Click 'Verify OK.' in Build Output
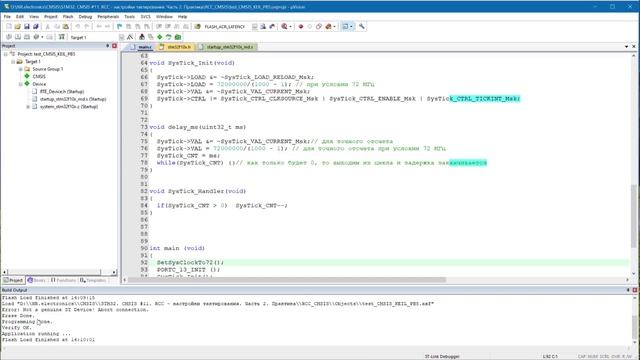The image size is (640, 360). pyautogui.click(x=16, y=328)
